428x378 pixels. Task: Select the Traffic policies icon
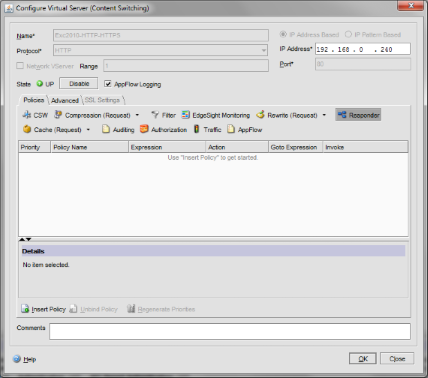(197, 129)
